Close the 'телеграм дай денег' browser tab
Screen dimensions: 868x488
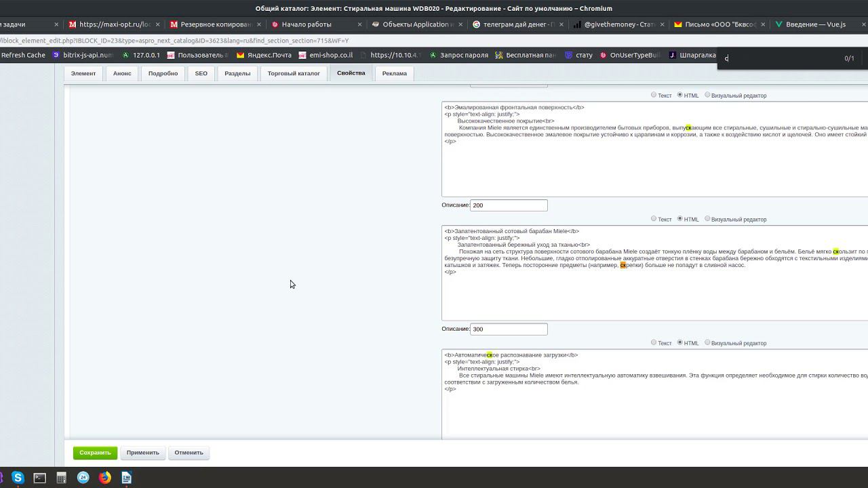pos(561,24)
